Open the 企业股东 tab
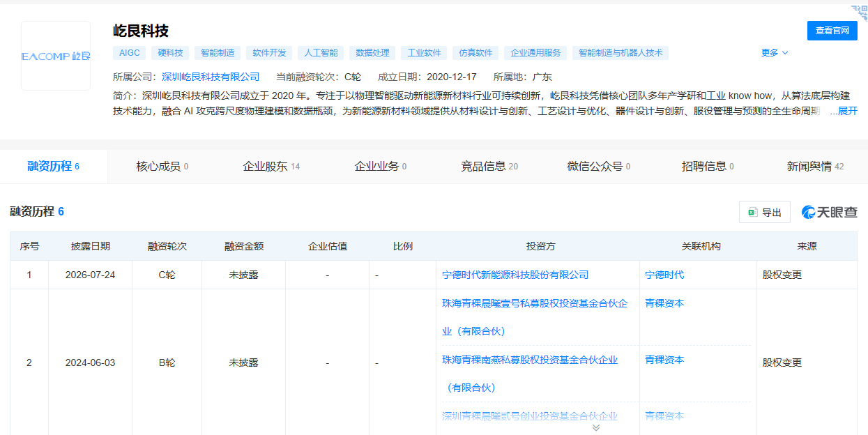Viewport: 868px width, 435px height. pos(271,167)
